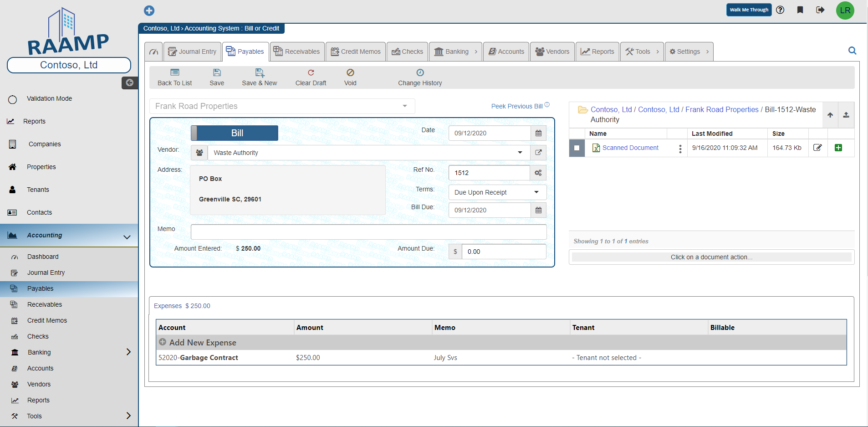Click the blue plus add icon
Screen dimensions: 868x427
pyautogui.click(x=149, y=10)
